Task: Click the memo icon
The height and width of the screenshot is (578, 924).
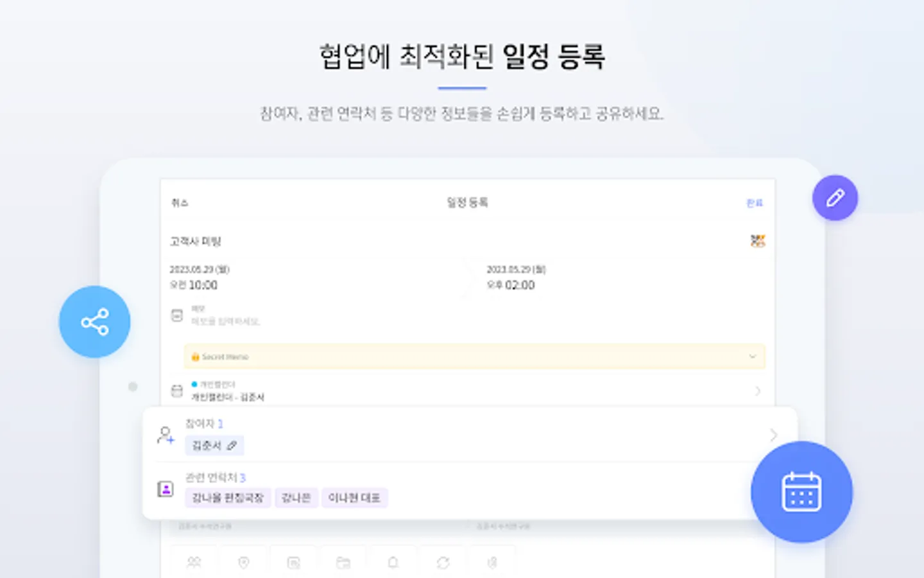Action: coord(177,315)
